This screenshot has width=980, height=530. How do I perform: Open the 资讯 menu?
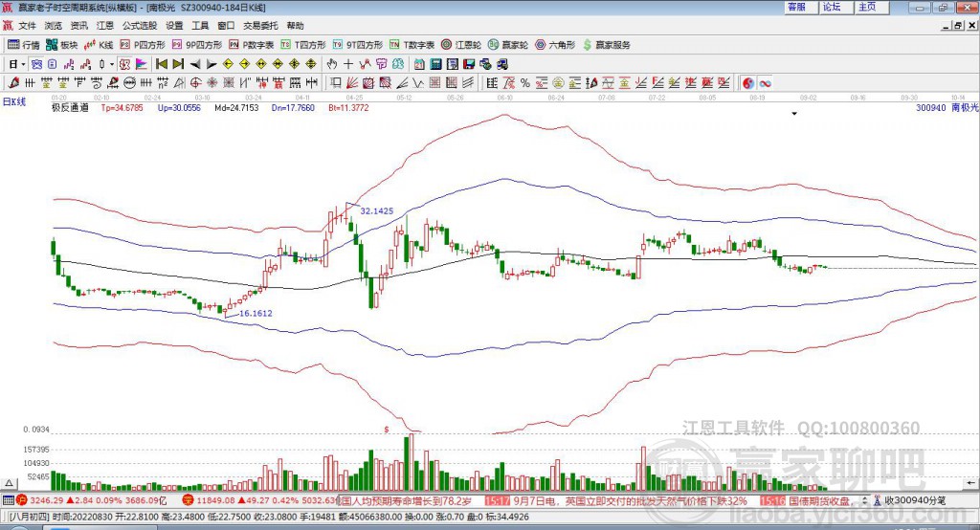point(78,26)
